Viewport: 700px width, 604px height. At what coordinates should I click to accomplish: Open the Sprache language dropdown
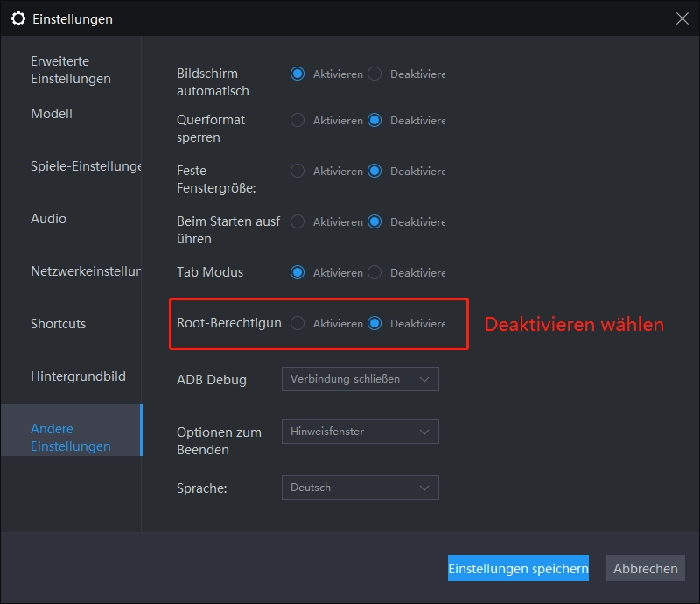(360, 488)
